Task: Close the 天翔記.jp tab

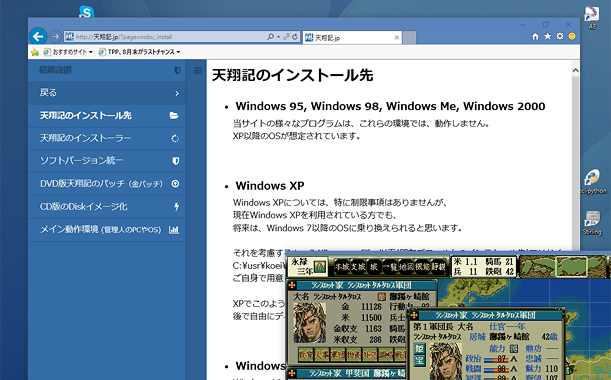Action: coord(397,37)
